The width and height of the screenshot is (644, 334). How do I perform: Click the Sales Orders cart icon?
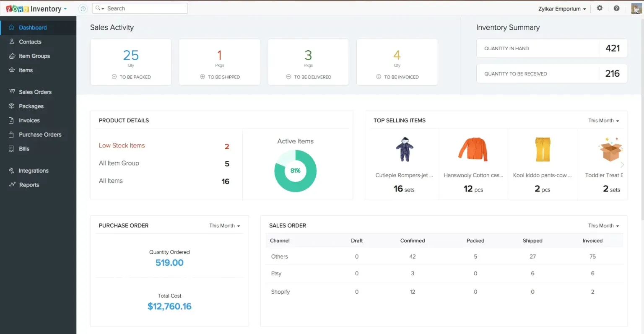[12, 92]
